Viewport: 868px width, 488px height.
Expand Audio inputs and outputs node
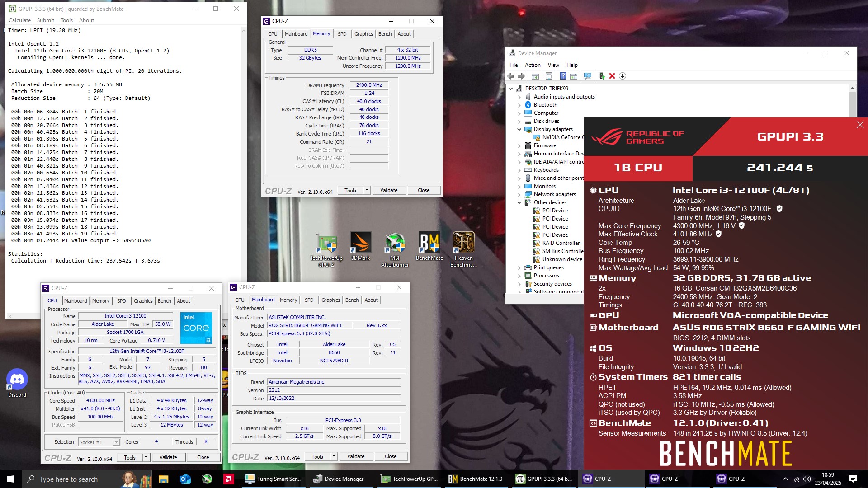tap(519, 97)
